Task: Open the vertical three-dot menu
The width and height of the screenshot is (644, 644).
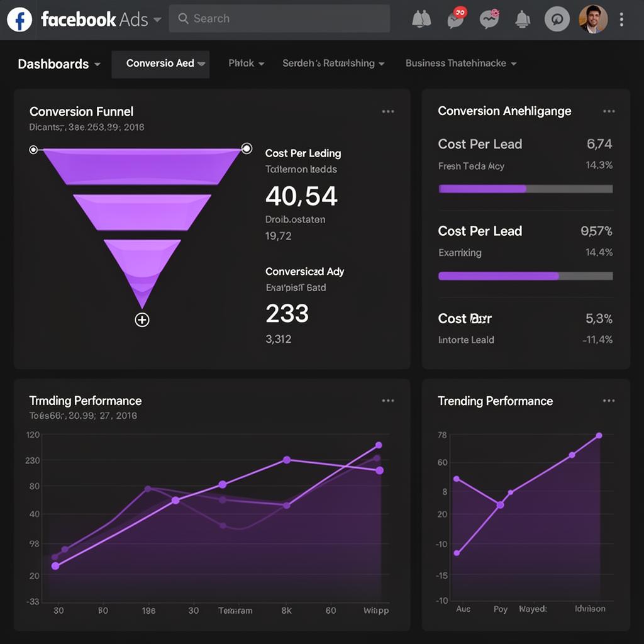Action: pyautogui.click(x=622, y=19)
